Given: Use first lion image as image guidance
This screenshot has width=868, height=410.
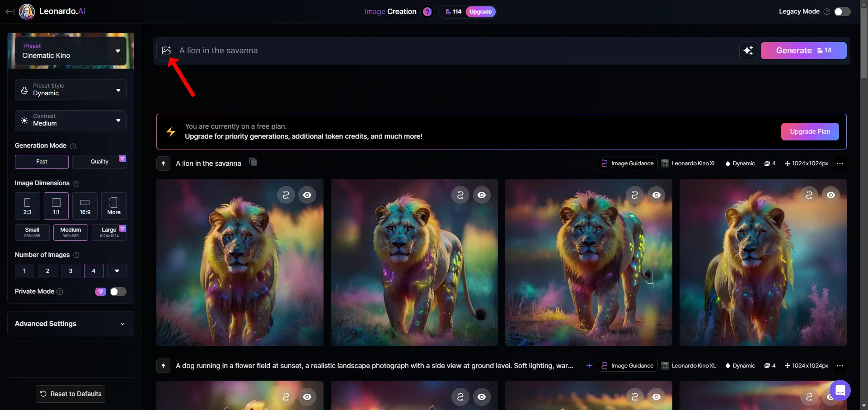Looking at the screenshot, I should (286, 195).
